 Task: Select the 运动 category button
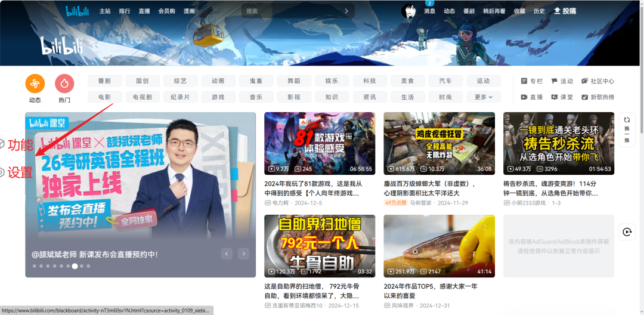pyautogui.click(x=484, y=81)
